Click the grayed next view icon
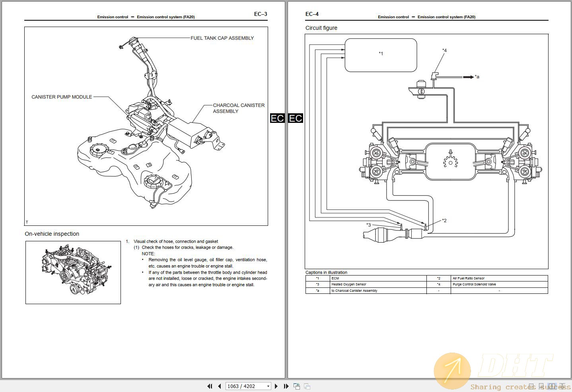 click(307, 386)
